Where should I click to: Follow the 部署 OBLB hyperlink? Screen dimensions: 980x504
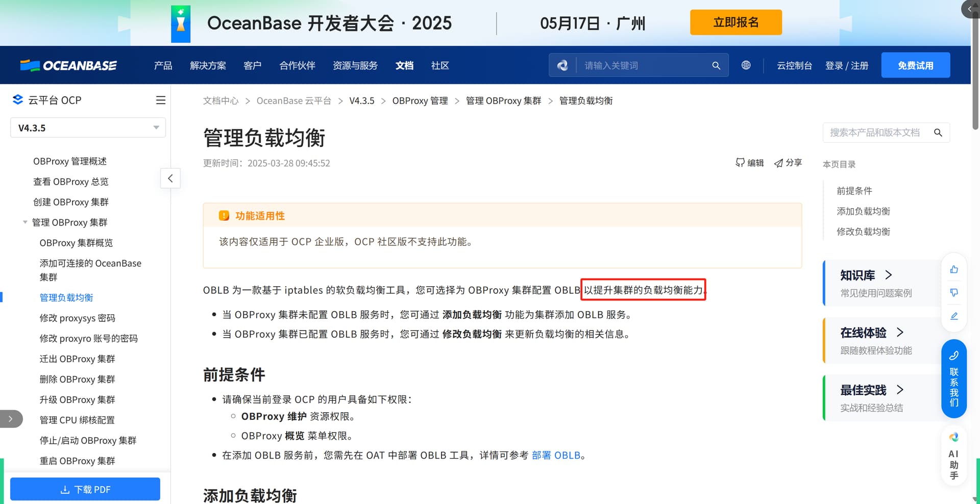tap(556, 455)
